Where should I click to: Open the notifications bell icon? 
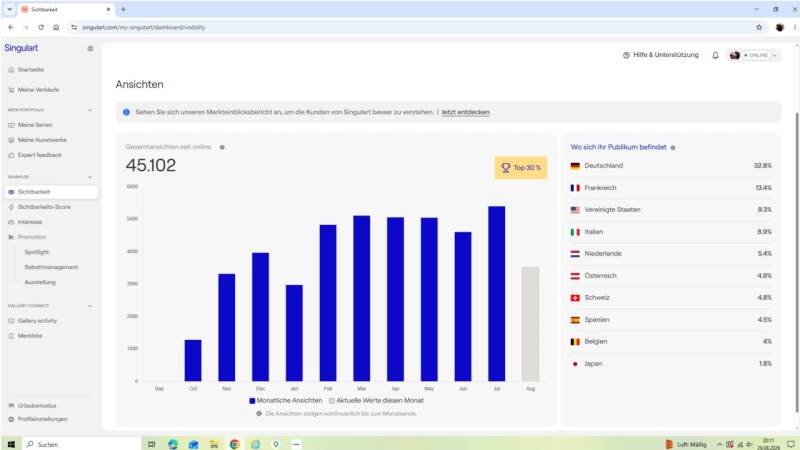(715, 55)
